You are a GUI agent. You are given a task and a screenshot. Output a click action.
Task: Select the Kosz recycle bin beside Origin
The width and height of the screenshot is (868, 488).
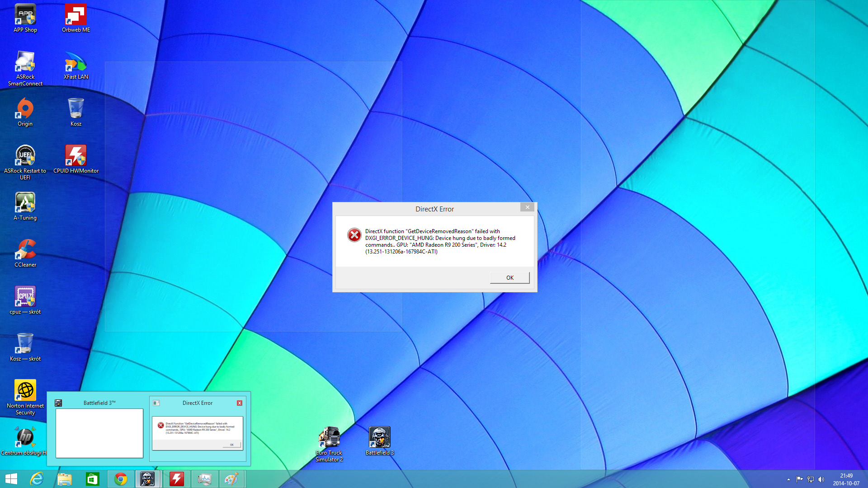(76, 113)
